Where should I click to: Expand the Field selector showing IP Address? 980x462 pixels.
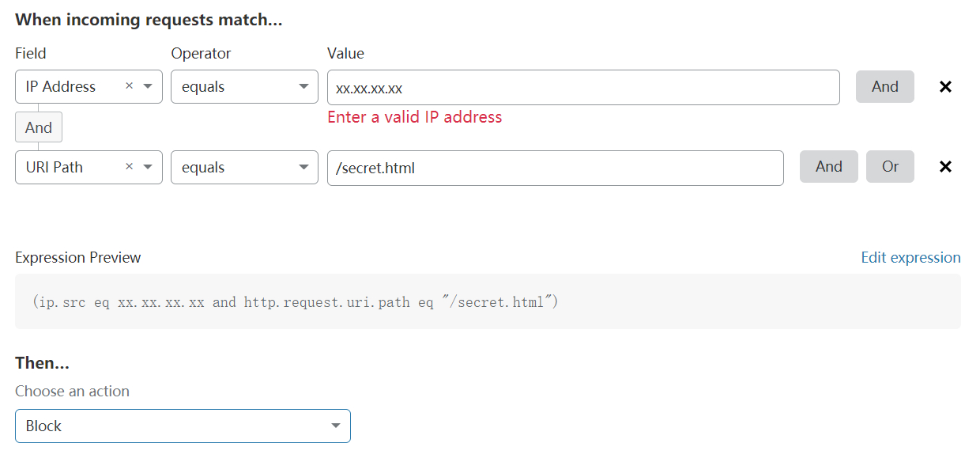tap(71, 87)
